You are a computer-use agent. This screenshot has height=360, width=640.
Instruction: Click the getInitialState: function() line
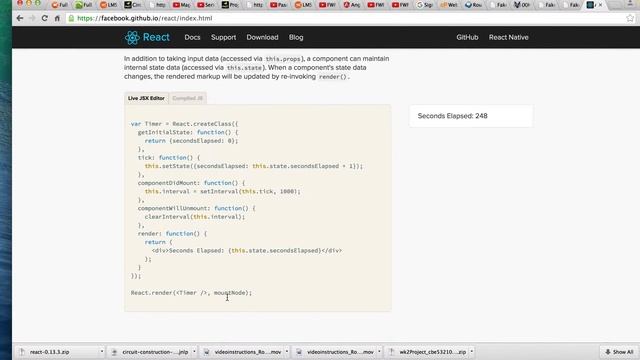[x=188, y=132]
